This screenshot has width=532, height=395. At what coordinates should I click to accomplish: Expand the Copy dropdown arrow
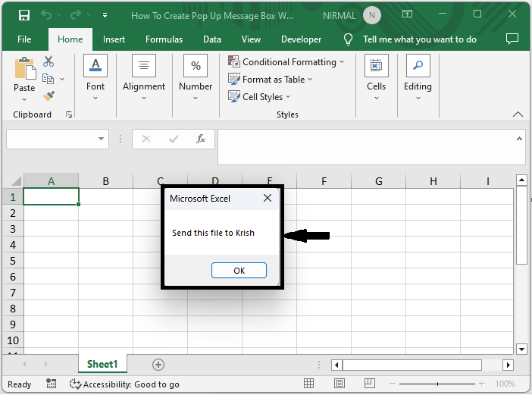click(62, 79)
